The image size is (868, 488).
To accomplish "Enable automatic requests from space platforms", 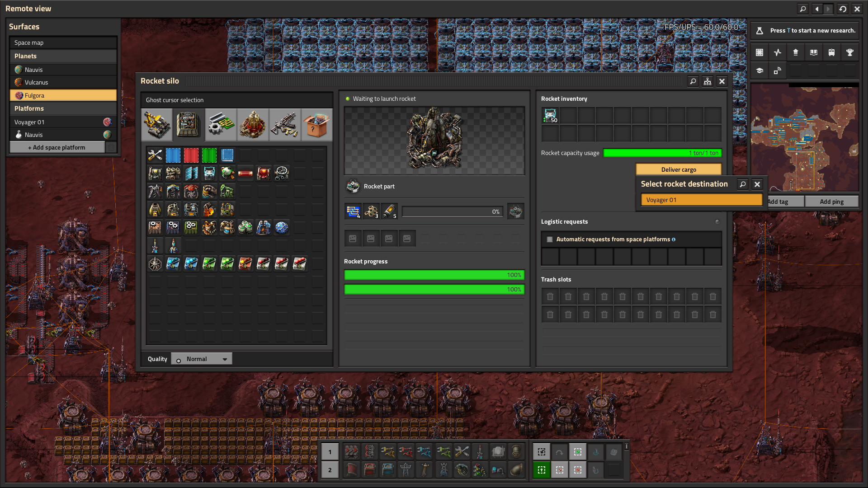I will coord(550,239).
